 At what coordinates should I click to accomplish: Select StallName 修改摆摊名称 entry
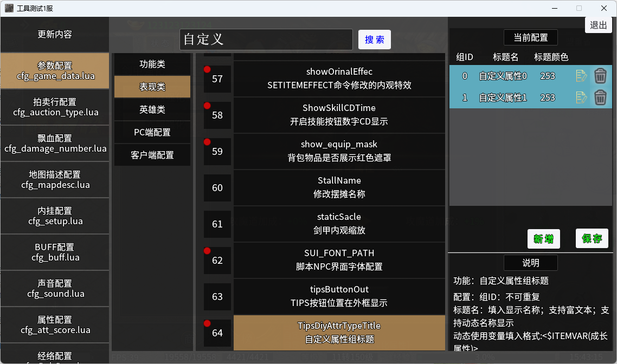click(339, 187)
